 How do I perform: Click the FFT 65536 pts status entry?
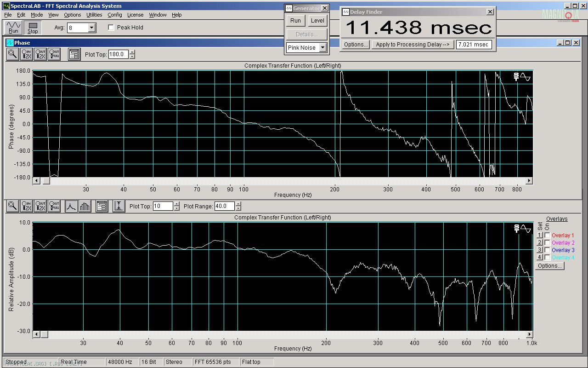click(216, 362)
